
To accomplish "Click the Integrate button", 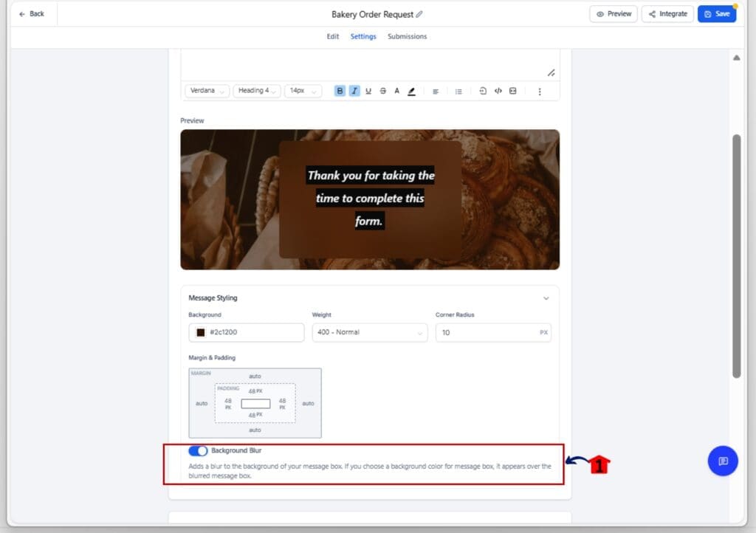I will point(667,14).
